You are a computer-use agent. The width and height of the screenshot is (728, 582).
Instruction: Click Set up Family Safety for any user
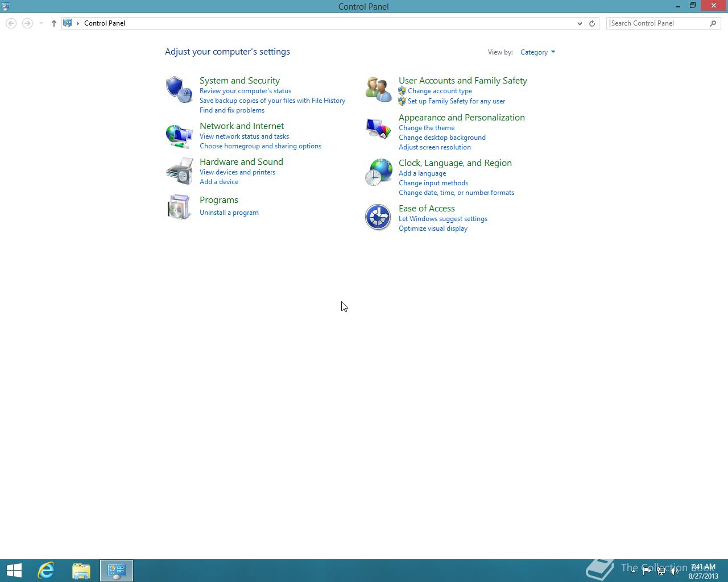tap(456, 101)
